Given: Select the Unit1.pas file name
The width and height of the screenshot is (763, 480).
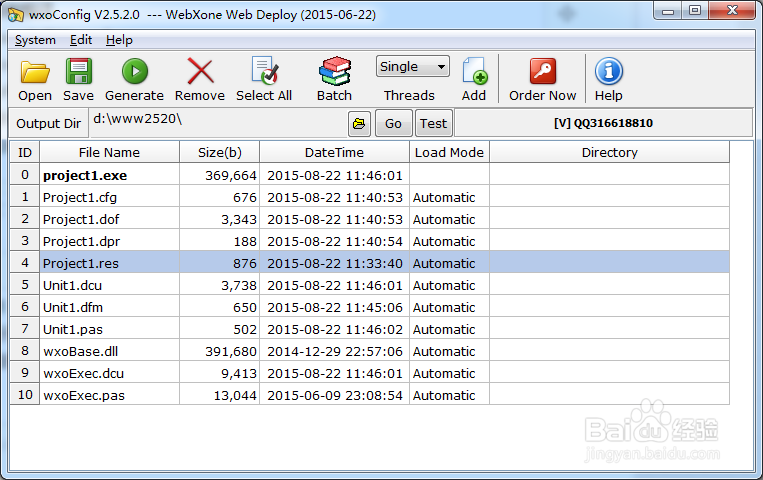Looking at the screenshot, I should pos(73,330).
